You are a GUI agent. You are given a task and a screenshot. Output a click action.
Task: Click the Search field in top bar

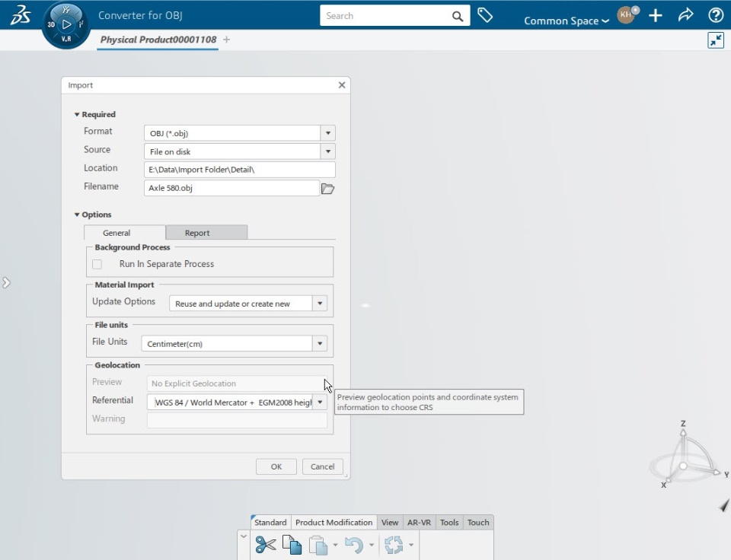coord(385,16)
